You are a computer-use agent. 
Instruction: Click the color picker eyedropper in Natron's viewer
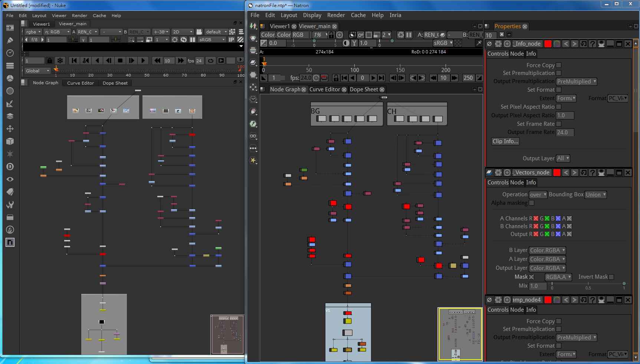pos(479,43)
